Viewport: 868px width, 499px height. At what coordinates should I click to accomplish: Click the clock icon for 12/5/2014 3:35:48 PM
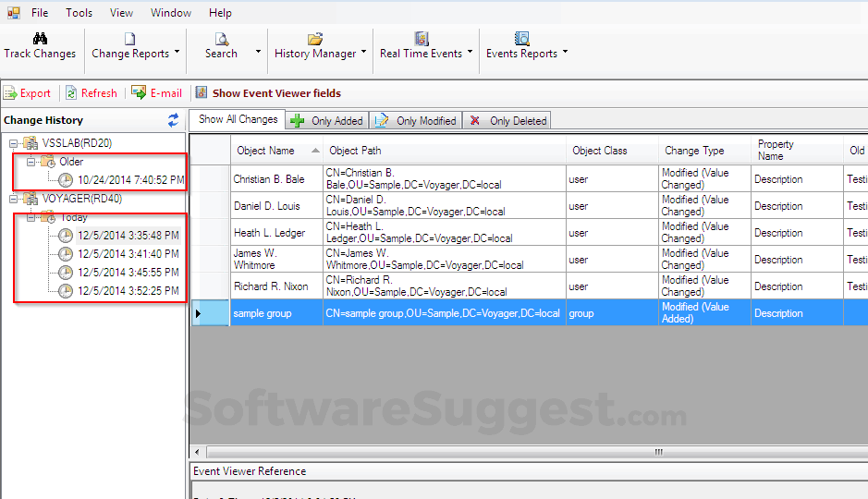tap(66, 236)
